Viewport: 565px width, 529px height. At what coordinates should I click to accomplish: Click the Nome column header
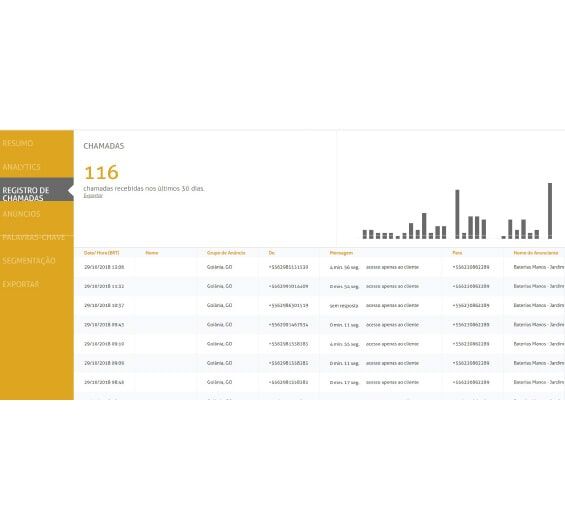152,253
